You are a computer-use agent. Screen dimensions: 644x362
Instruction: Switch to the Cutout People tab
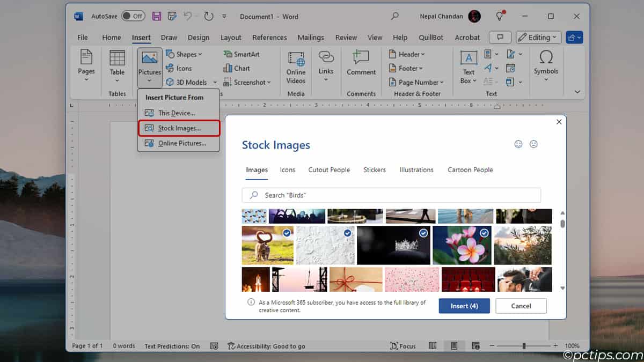tap(329, 169)
